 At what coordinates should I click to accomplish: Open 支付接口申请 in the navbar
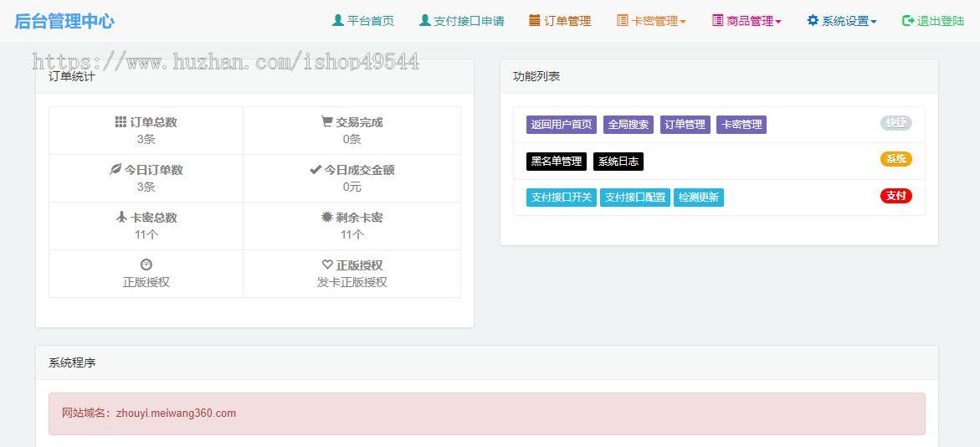pos(461,21)
